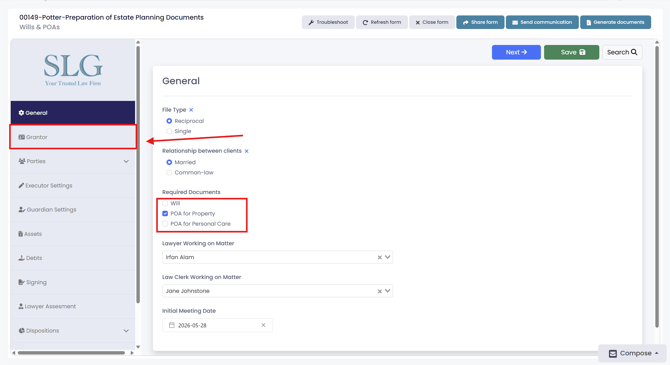Click the General section heading
670x365 pixels.
181,81
